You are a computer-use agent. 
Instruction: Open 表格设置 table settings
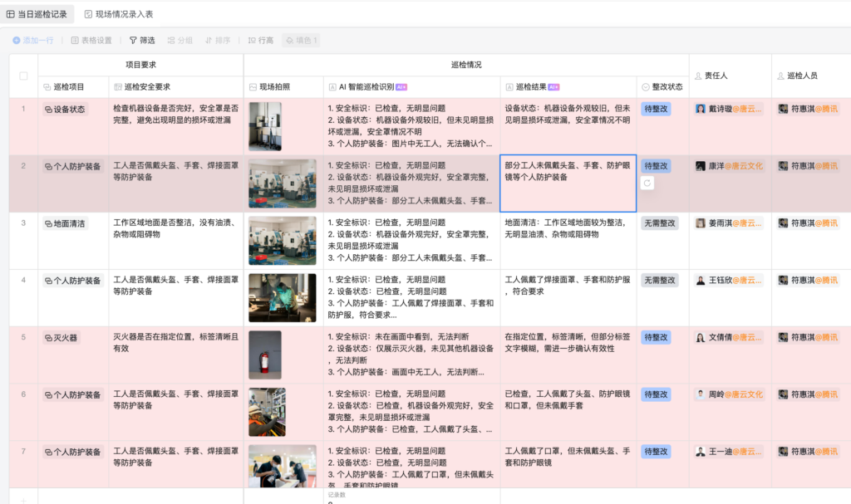pyautogui.click(x=91, y=40)
